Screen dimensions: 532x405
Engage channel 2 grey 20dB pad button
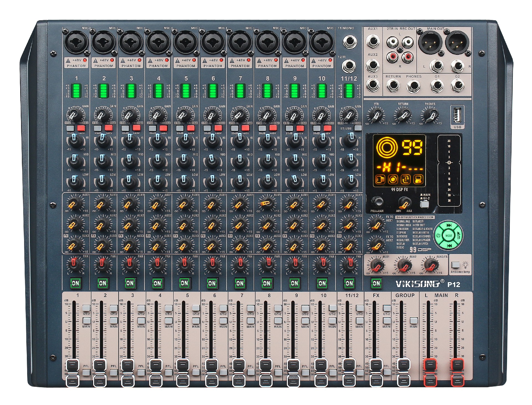click(x=98, y=128)
